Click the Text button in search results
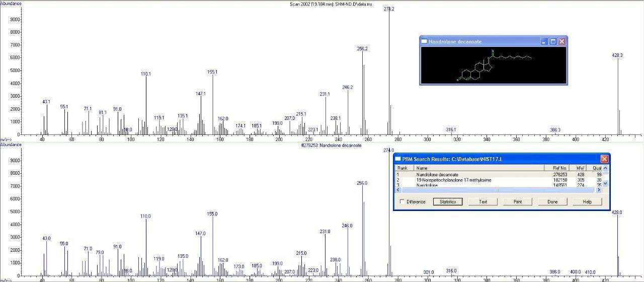The image size is (644, 282). point(483,201)
